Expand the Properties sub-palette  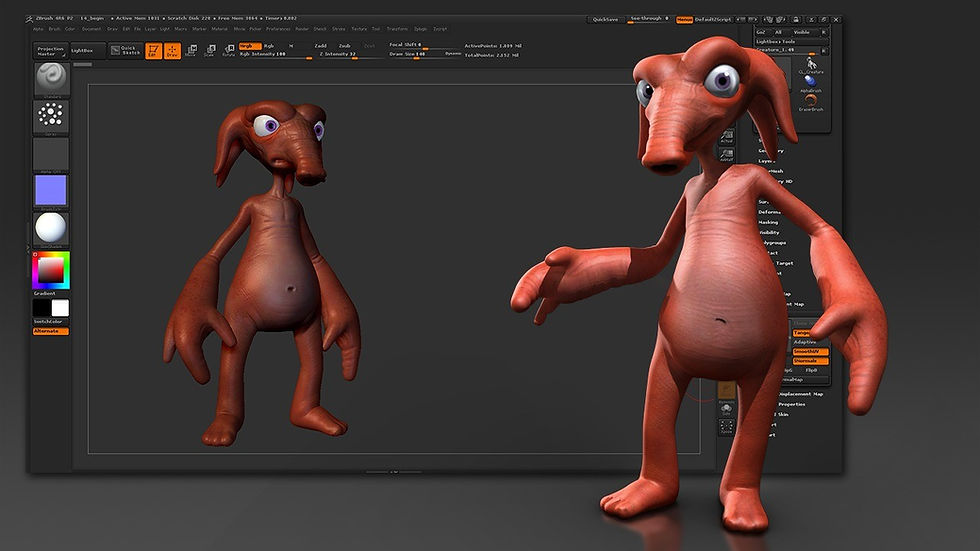pos(791,404)
